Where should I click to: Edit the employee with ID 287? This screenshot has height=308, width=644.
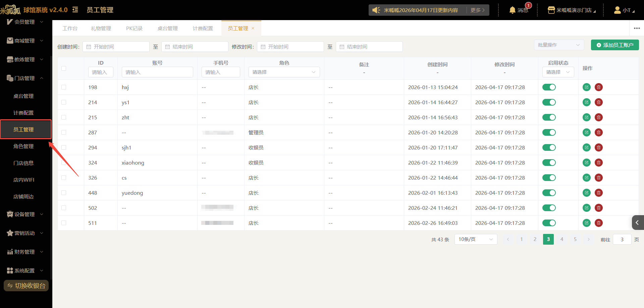[x=587, y=132]
